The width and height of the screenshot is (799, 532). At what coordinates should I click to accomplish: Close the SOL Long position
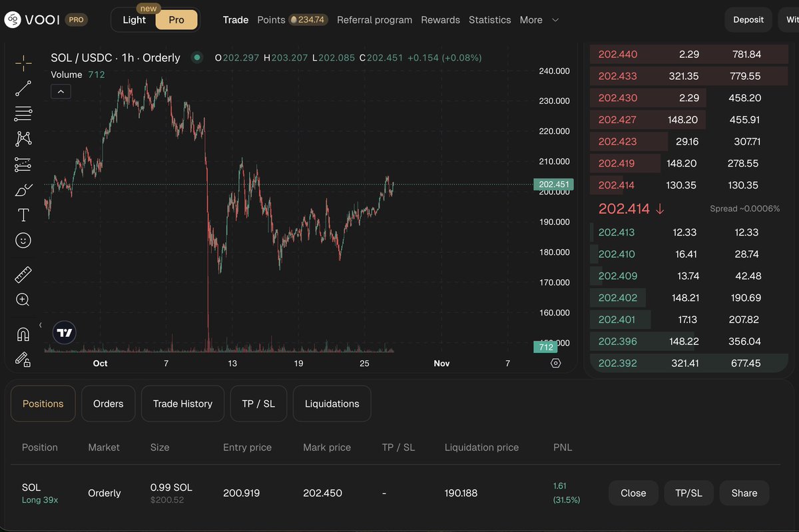[633, 493]
